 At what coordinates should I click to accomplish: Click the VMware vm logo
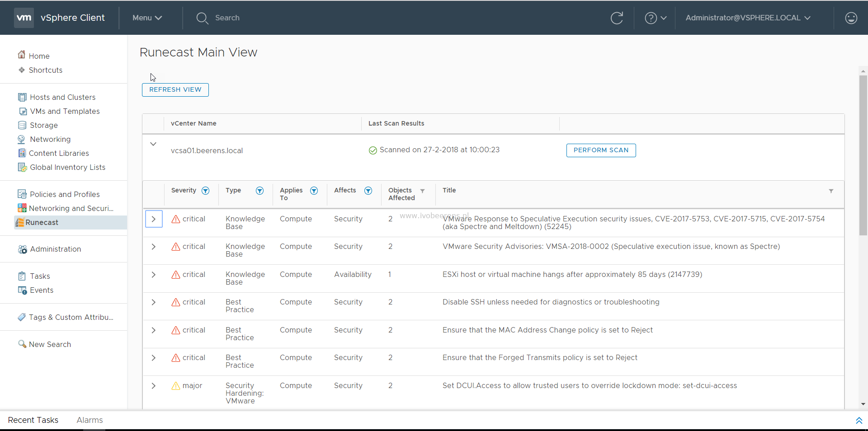(24, 18)
